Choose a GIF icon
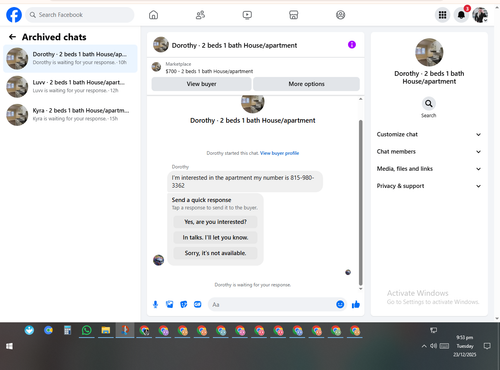Viewport: 500px width, 370px height. pyautogui.click(x=198, y=304)
